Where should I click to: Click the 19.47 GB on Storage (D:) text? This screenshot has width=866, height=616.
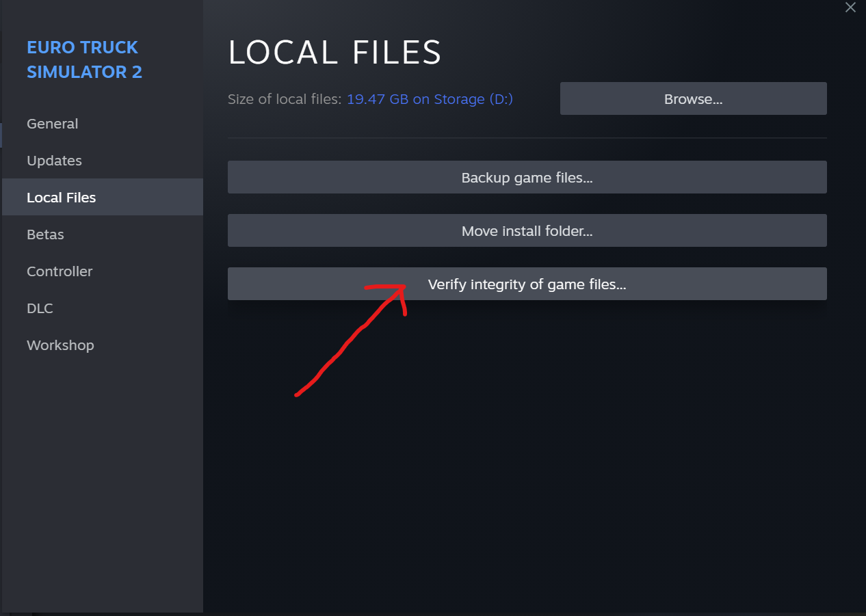click(x=430, y=99)
